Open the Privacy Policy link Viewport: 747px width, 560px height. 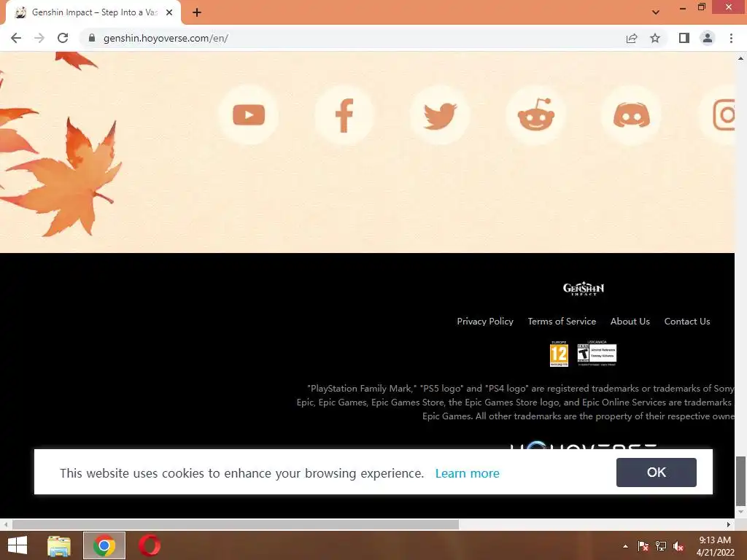(x=485, y=322)
